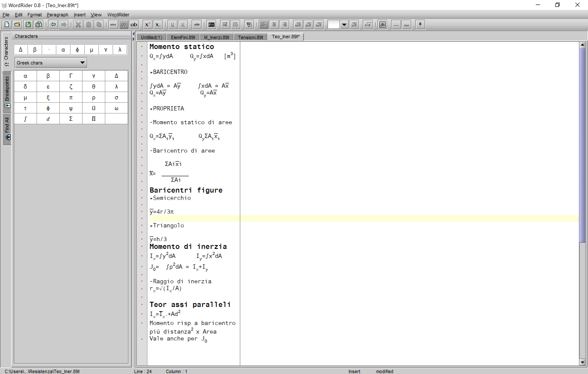Open the toolbar indent combo box arrow
The image size is (588, 374).
pos(344,25)
